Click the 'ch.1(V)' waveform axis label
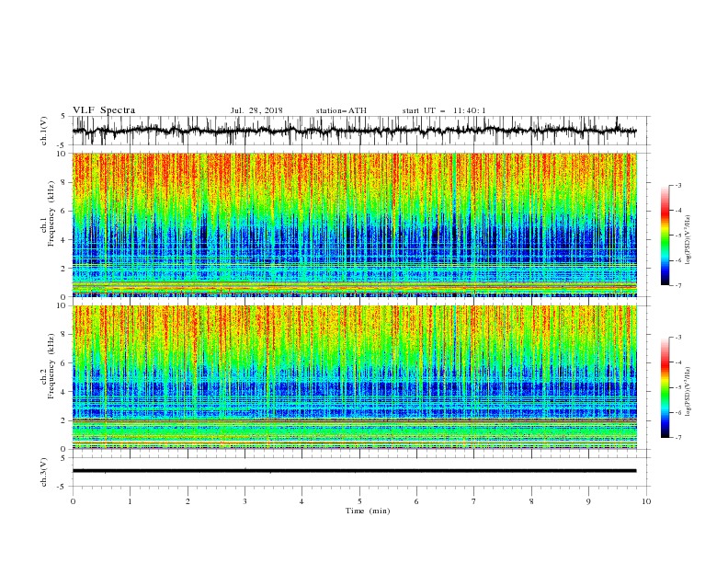The image size is (728, 563). click(44, 131)
